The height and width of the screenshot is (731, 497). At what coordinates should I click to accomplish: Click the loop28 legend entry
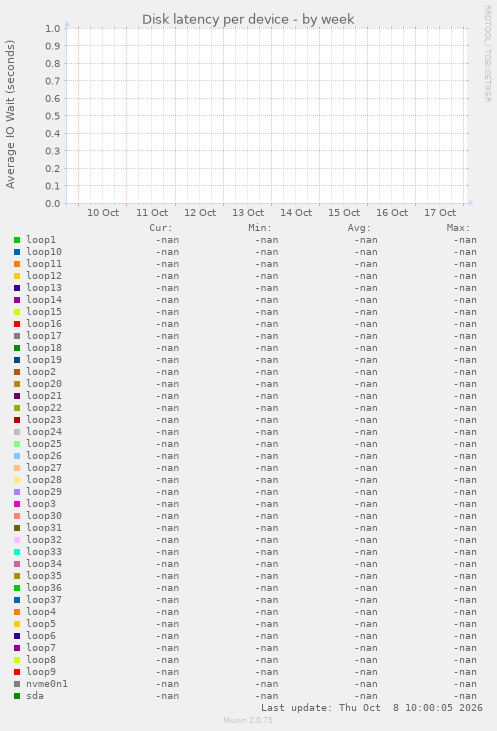pyautogui.click(x=44, y=480)
